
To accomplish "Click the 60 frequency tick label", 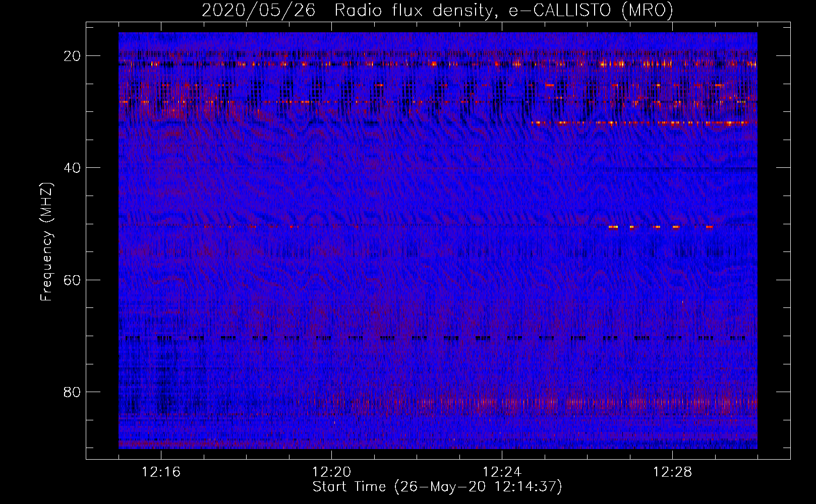I will coord(72,280).
